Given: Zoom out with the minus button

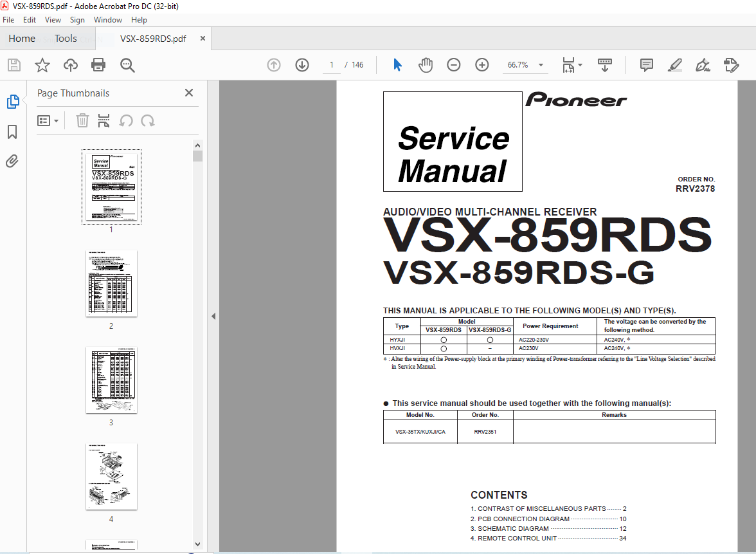Looking at the screenshot, I should pyautogui.click(x=454, y=64).
